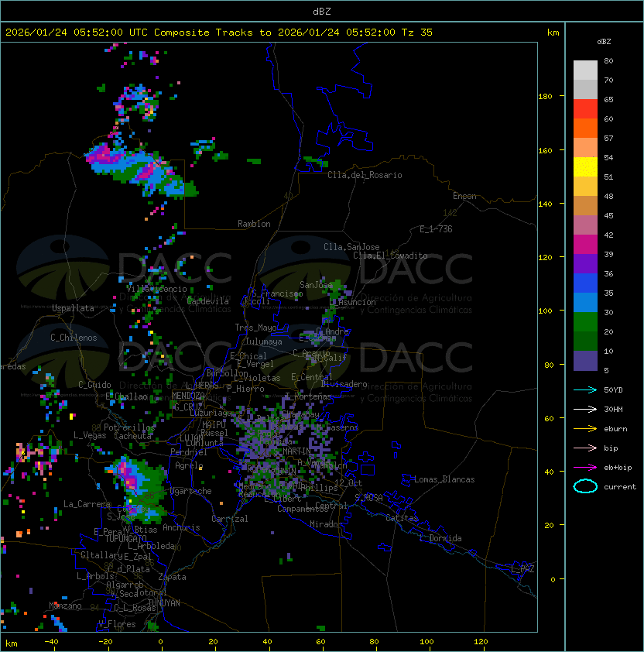Click the bip pink arrow legend icon

pos(585,448)
